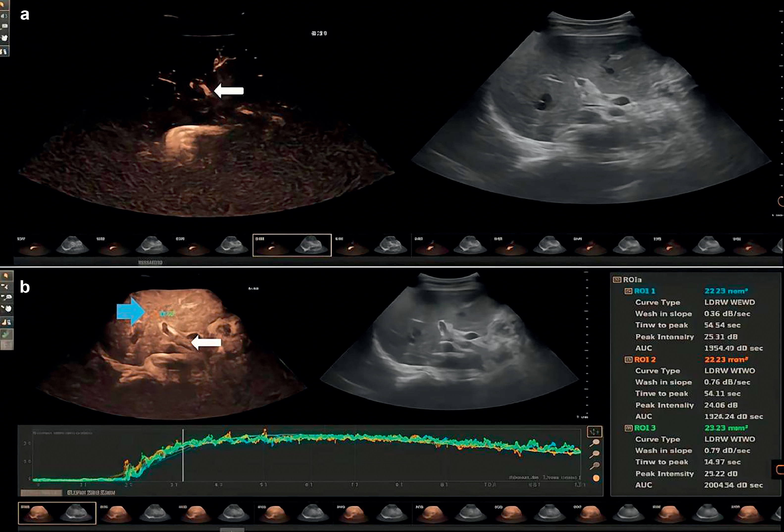
Task: Click the scrollbar handle below the bottom filmstrip
Action: click(232, 530)
